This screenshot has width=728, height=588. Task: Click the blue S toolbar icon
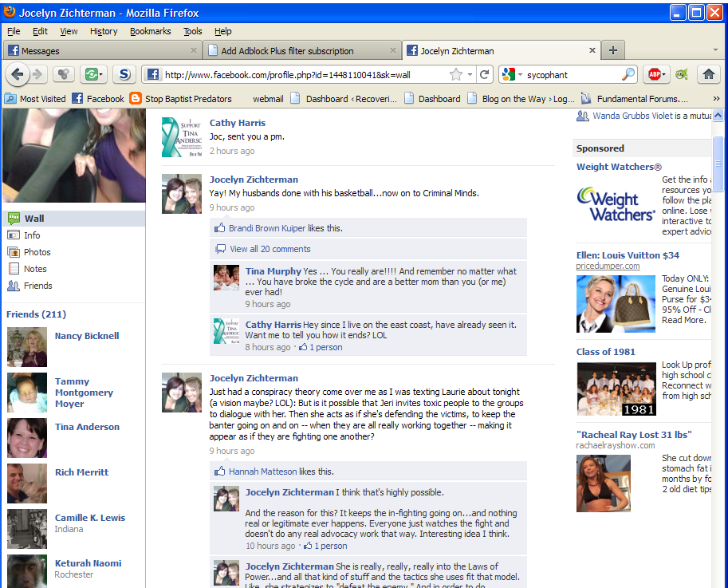click(124, 74)
